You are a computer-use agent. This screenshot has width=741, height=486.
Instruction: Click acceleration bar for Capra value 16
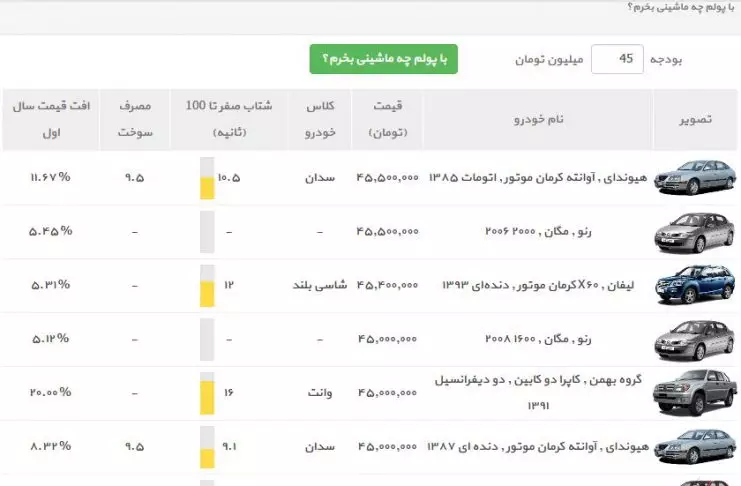pos(207,393)
